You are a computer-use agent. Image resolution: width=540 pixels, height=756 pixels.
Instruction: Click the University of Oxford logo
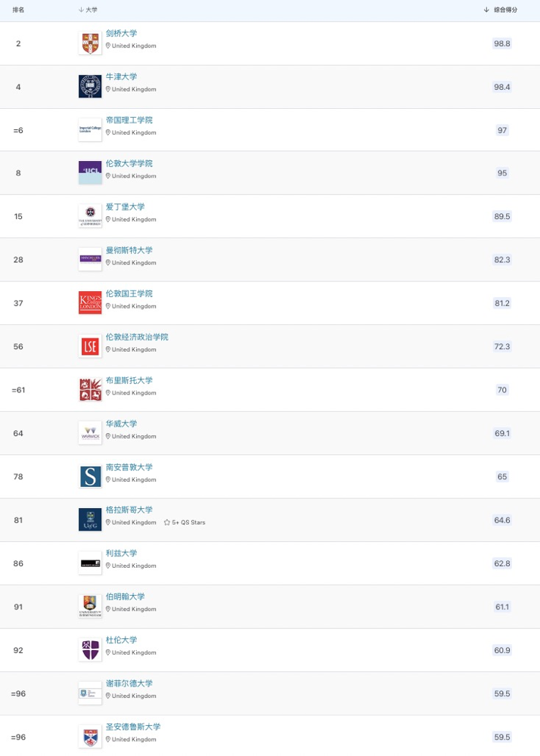click(x=90, y=86)
